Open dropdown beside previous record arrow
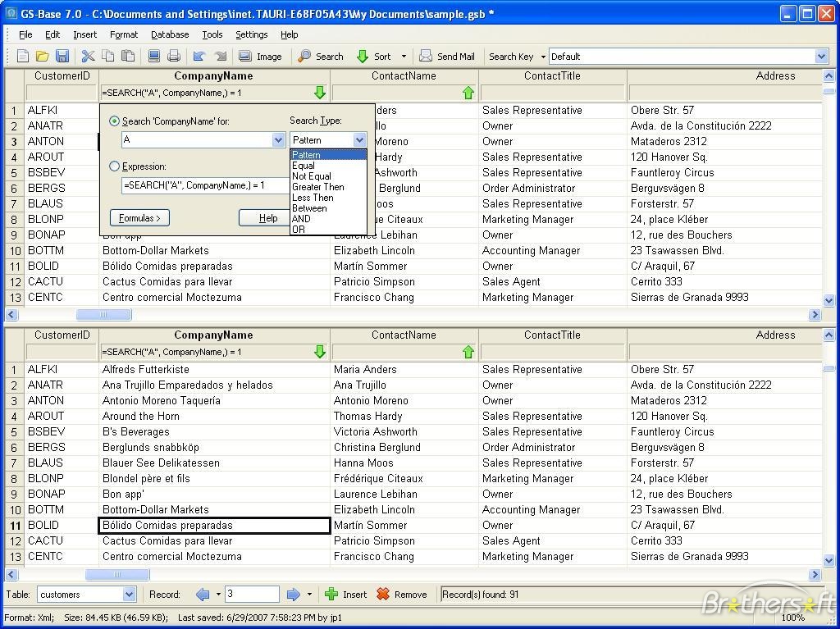 tap(218, 595)
